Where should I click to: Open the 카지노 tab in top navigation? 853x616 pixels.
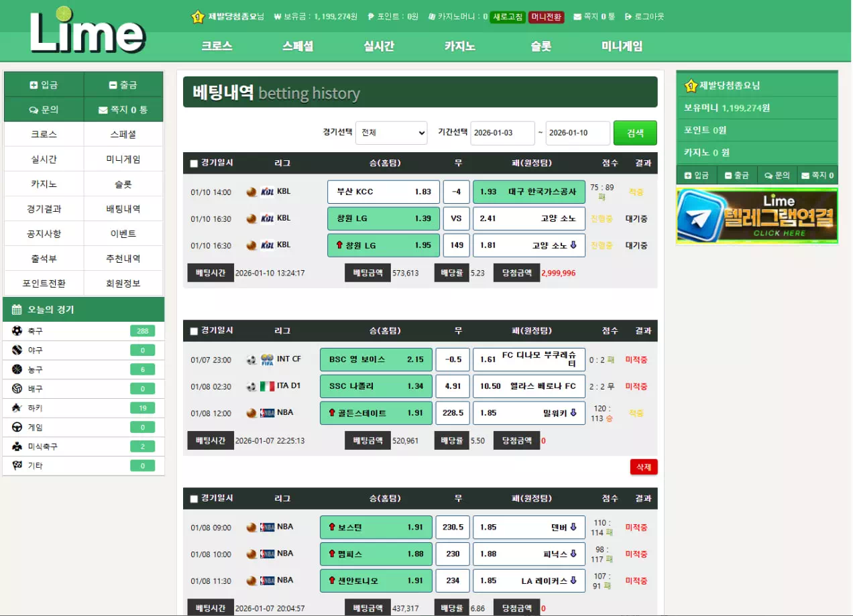click(459, 46)
